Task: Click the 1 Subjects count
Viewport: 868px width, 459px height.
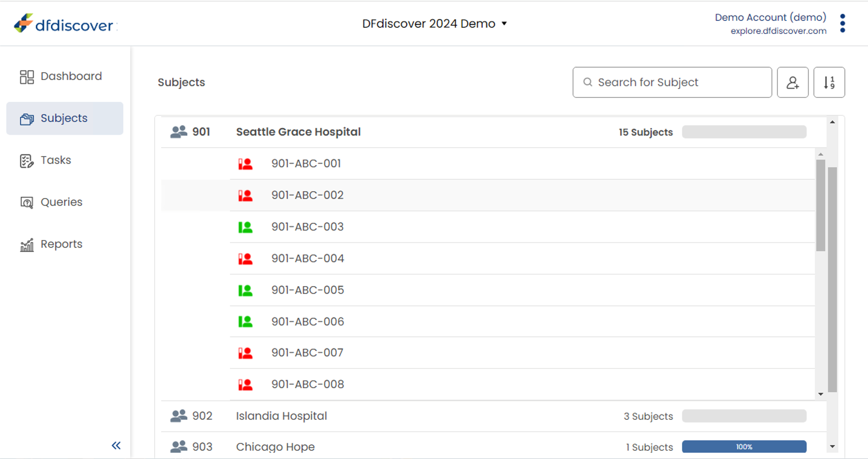Action: pos(649,447)
